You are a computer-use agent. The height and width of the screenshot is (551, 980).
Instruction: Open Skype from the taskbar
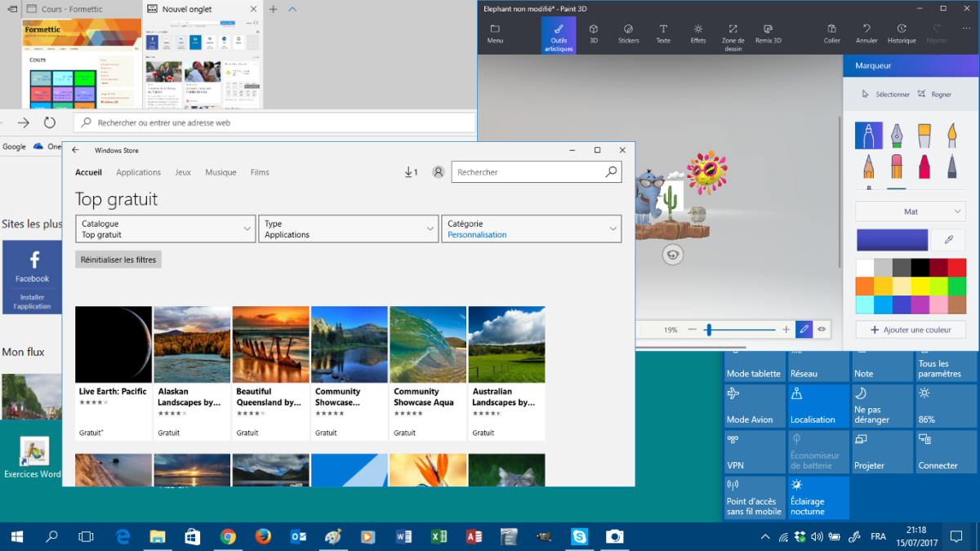click(580, 536)
